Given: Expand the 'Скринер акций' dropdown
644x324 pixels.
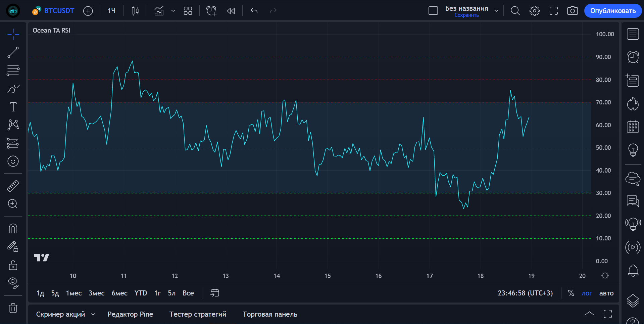Looking at the screenshot, I should (93, 314).
